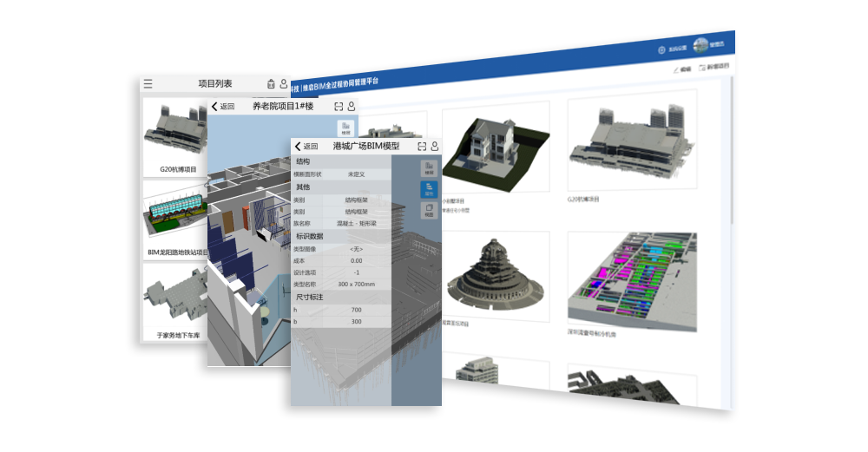Toggle blue properties tool in 港城广场 viewer

pos(429,189)
